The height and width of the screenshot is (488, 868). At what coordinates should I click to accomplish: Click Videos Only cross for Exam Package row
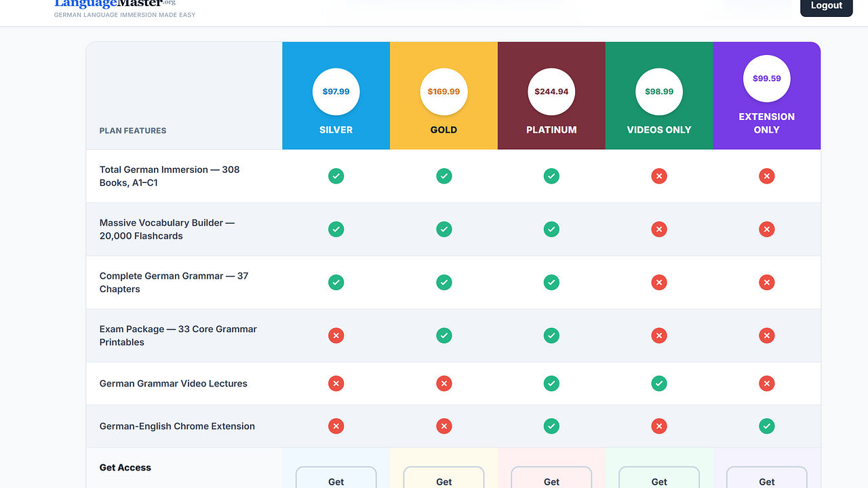tap(659, 335)
